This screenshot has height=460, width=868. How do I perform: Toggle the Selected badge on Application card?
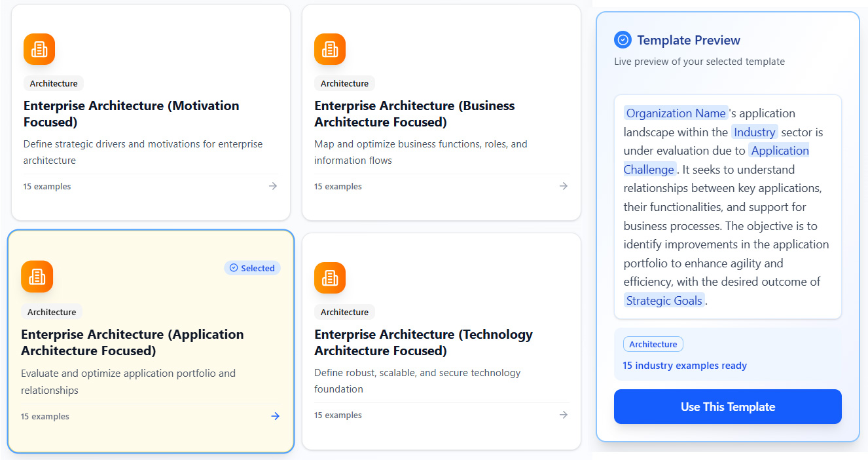tap(252, 268)
